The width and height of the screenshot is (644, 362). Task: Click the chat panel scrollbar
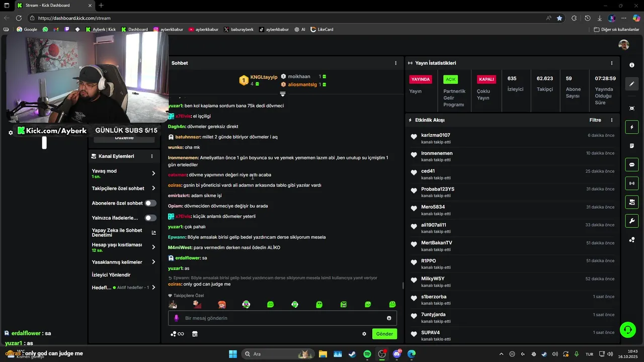pos(403,286)
